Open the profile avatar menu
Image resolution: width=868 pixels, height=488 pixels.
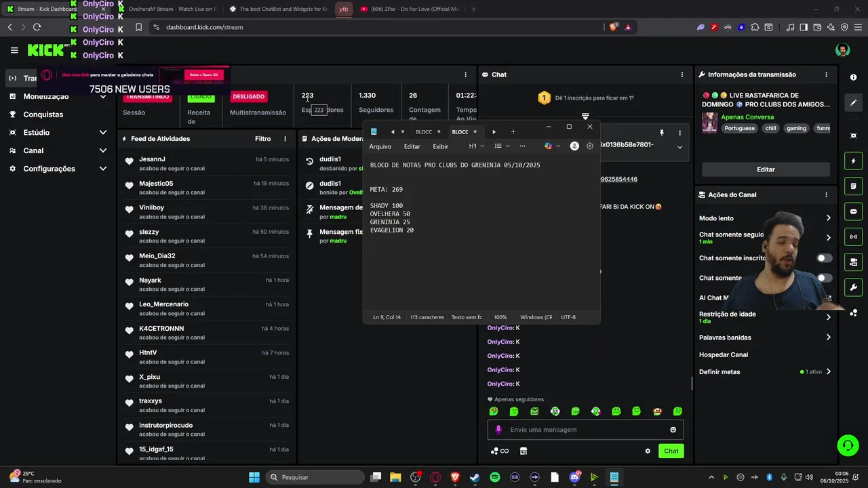coord(842,50)
